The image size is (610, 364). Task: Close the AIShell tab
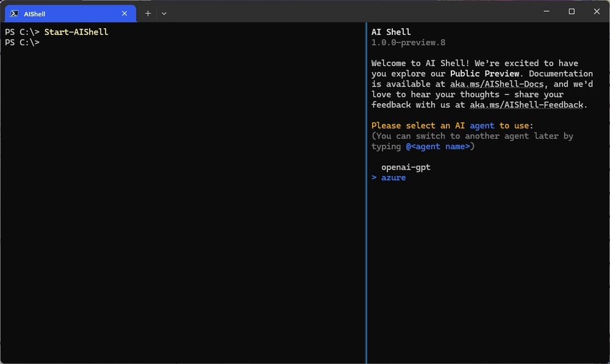[124, 13]
